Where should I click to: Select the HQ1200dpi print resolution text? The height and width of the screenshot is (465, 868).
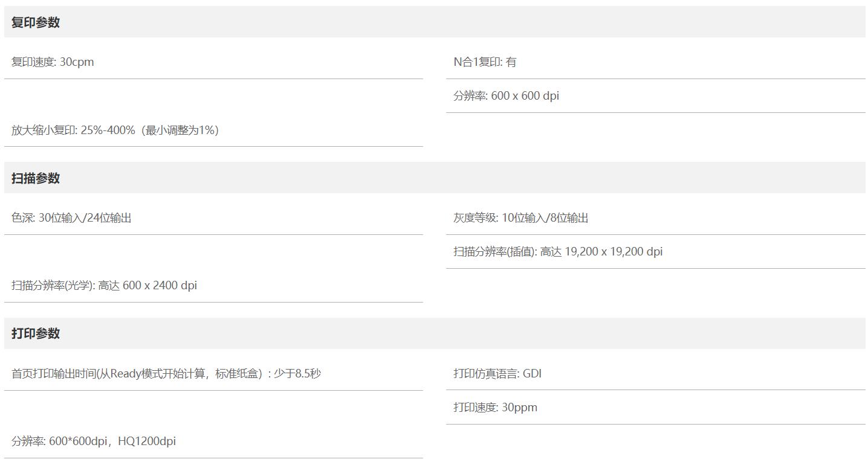coord(147,441)
